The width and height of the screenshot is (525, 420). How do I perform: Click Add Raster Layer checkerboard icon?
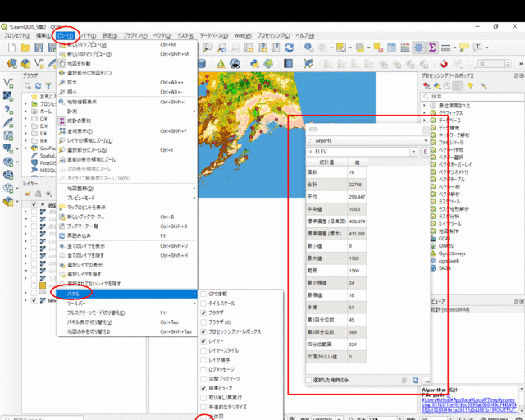coord(8,96)
